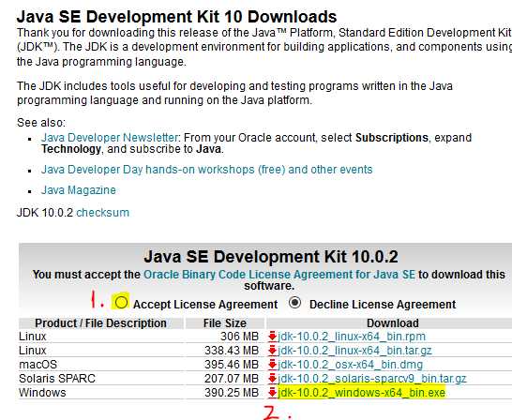Click the Accept License Agreement label text
Viewport: 512px width, 420px height.
pyautogui.click(x=205, y=305)
